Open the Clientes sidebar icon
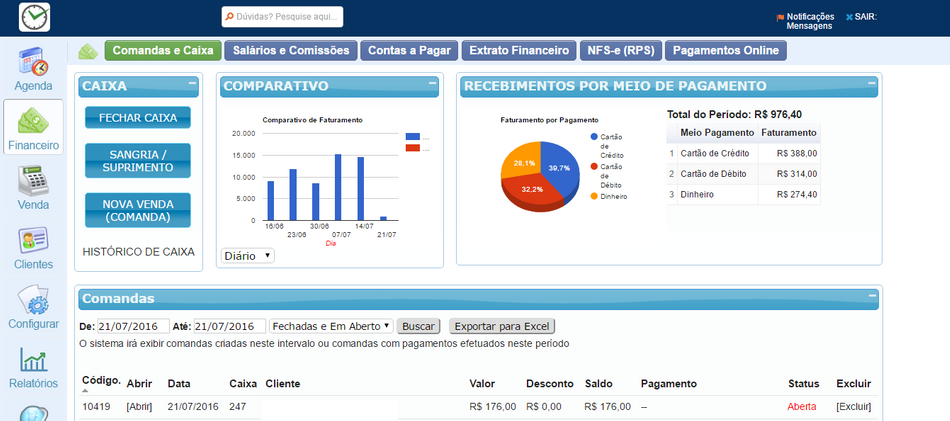 [x=33, y=242]
